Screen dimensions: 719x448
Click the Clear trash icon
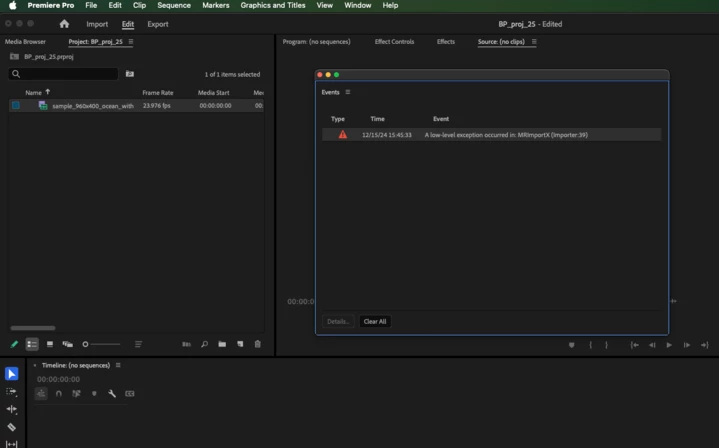pos(258,344)
